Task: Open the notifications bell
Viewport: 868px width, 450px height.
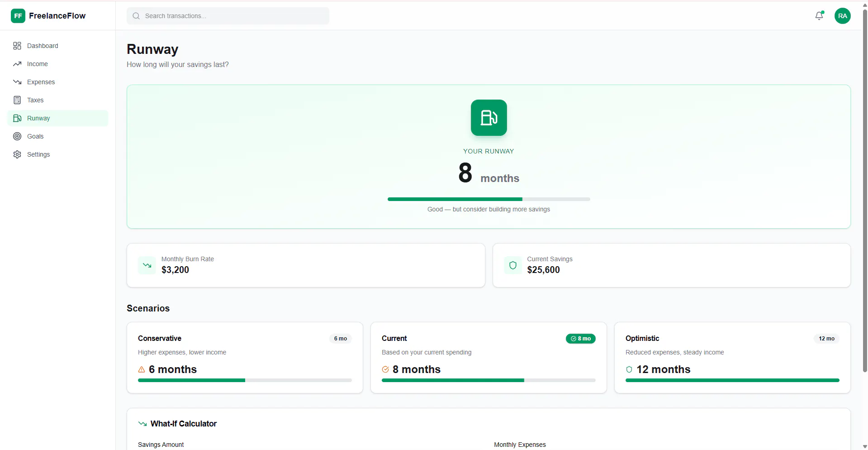Action: click(x=819, y=16)
